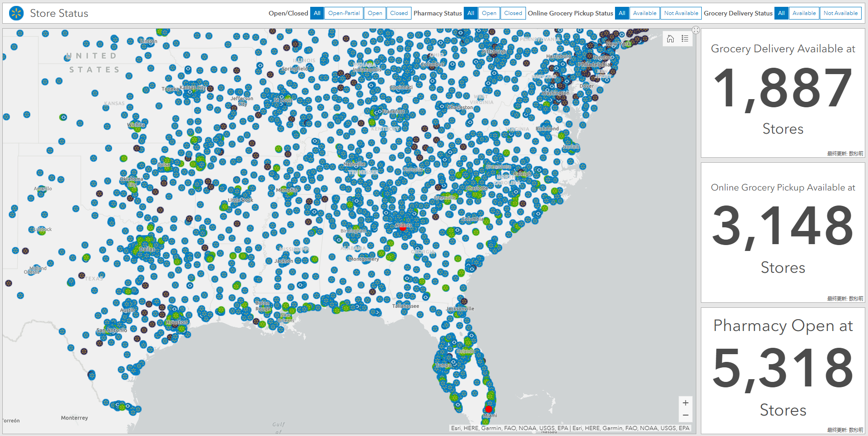The width and height of the screenshot is (868, 436).
Task: Filter Online Grocery Pickup to Not Available
Action: [x=681, y=13]
